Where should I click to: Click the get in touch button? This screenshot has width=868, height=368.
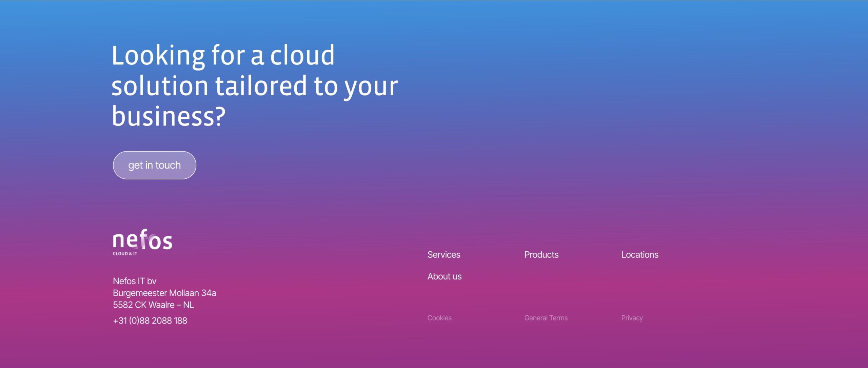point(154,165)
